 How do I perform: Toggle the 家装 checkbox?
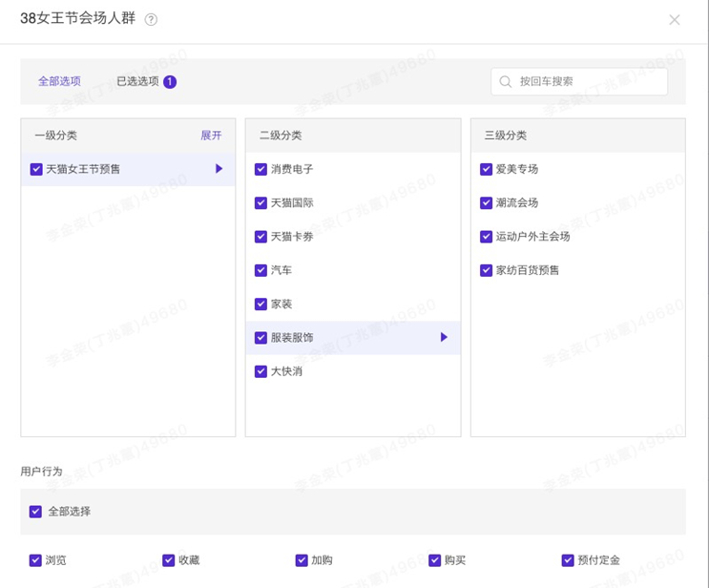click(x=261, y=304)
